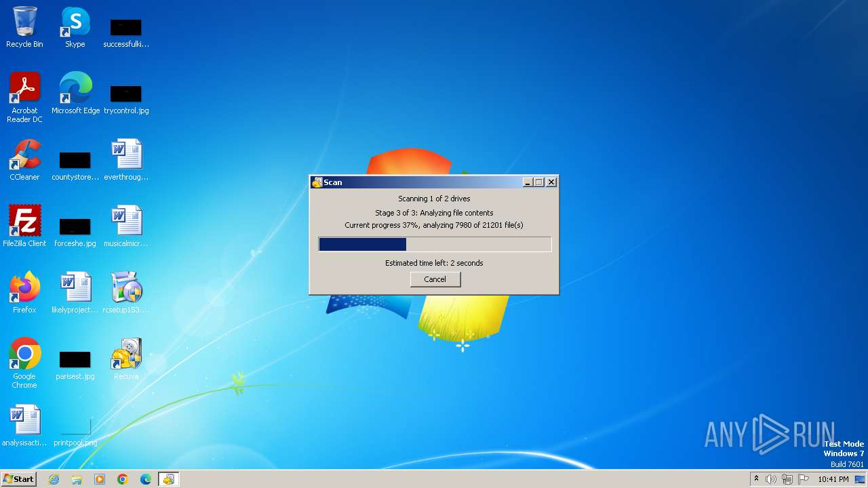
Task: Close the Scan dialog window
Action: [551, 182]
